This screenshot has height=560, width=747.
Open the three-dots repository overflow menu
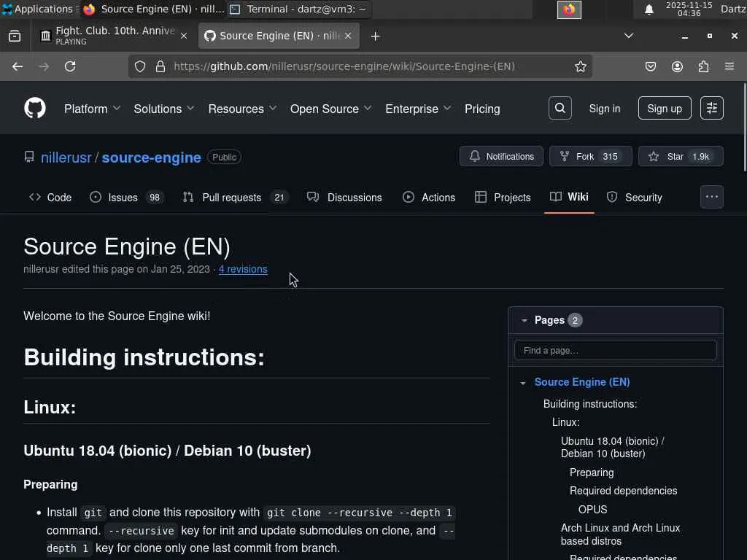[x=711, y=197]
